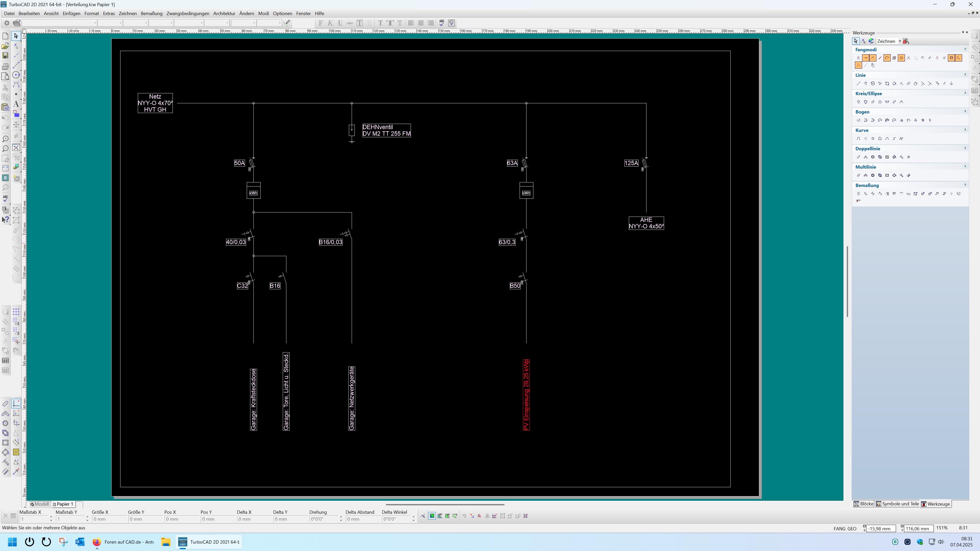This screenshot has width=980, height=551.
Task: Click the horizontal scrollbar below drawing
Action: [x=445, y=505]
